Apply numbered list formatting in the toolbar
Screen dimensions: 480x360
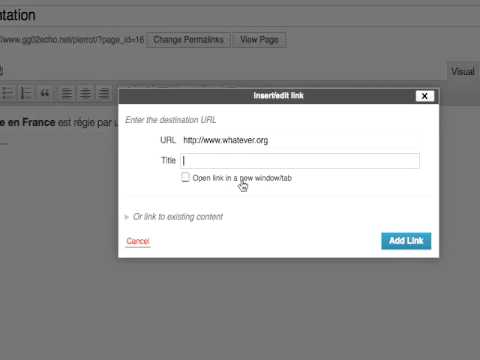click(x=26, y=93)
